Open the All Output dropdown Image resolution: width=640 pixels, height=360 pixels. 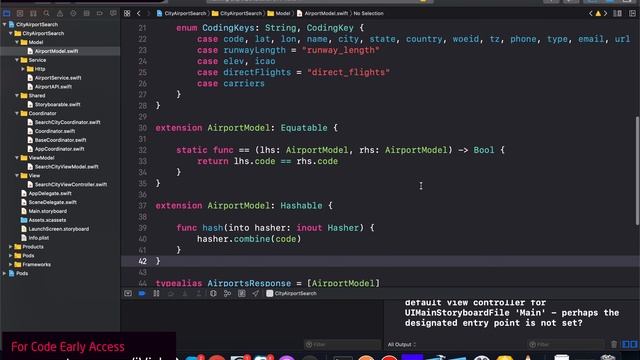(402, 344)
